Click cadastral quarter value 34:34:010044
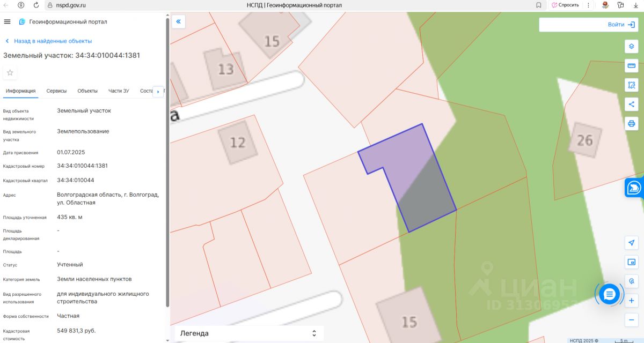Screen dimensions: 644x343 click(76, 180)
